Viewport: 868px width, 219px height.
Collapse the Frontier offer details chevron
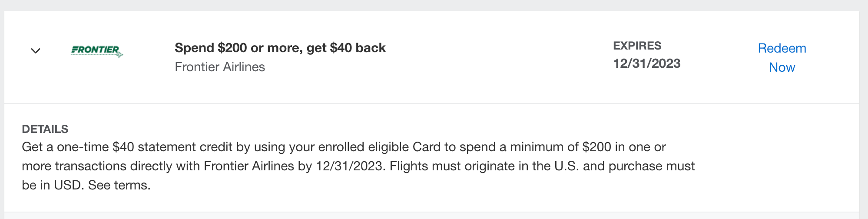click(36, 51)
